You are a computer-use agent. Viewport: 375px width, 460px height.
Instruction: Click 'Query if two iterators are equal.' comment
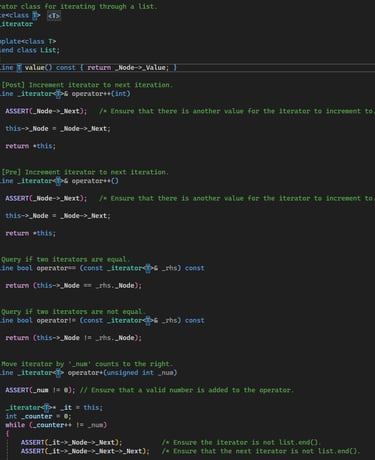pyautogui.click(x=65, y=259)
